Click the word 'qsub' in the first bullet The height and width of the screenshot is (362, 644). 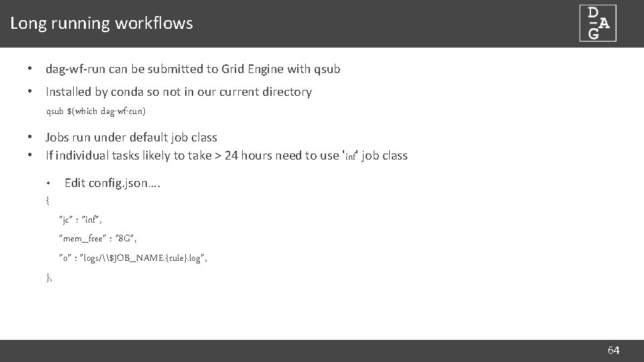point(327,69)
